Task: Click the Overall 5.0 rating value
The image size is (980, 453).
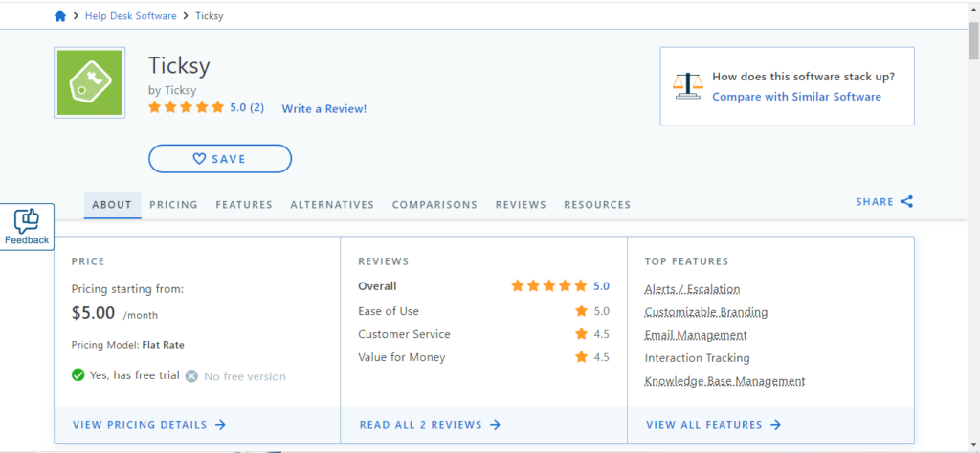Action: [x=601, y=286]
